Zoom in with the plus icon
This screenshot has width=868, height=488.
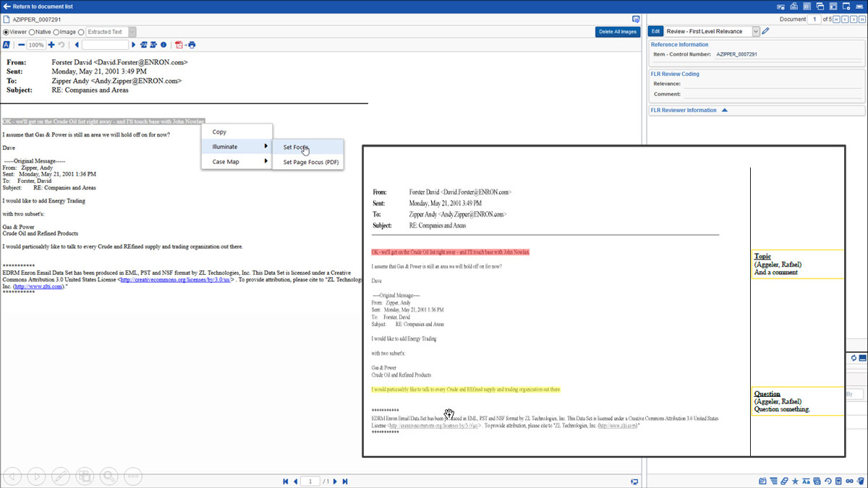[51, 45]
